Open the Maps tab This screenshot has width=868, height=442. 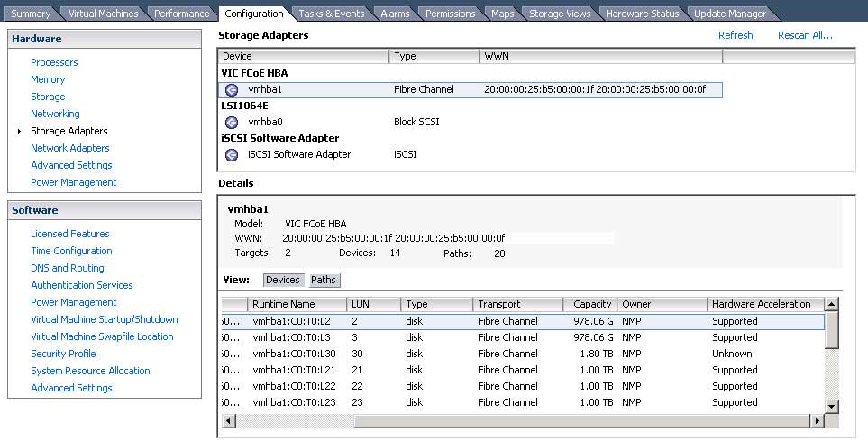(x=503, y=14)
